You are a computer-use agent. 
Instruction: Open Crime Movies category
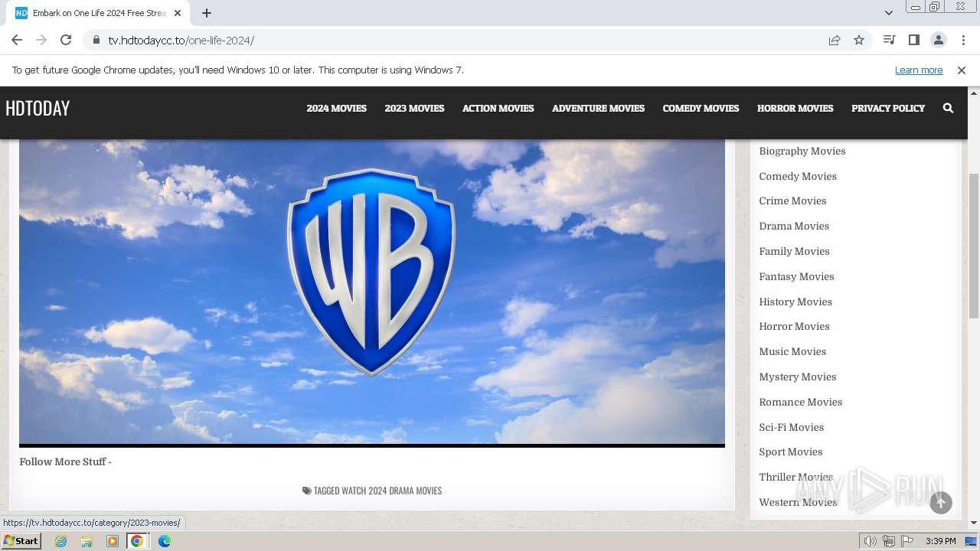792,201
